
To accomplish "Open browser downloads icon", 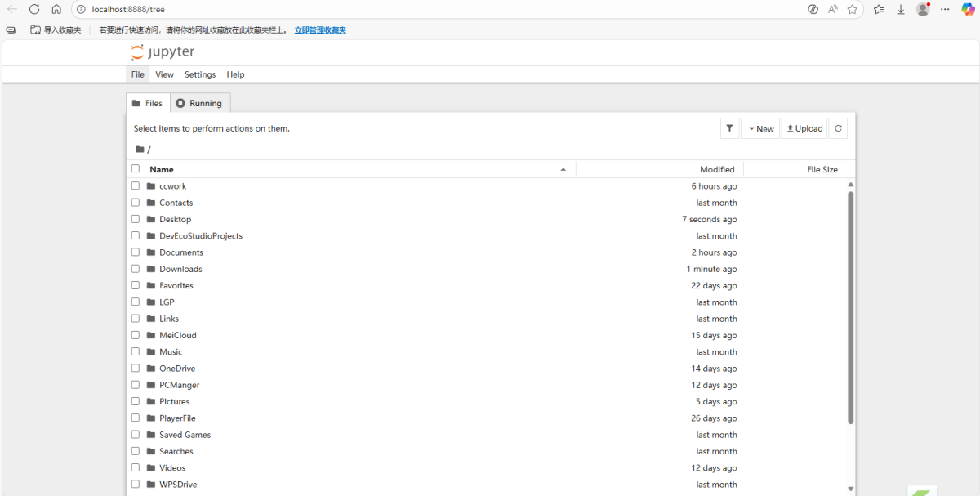I will click(901, 9).
